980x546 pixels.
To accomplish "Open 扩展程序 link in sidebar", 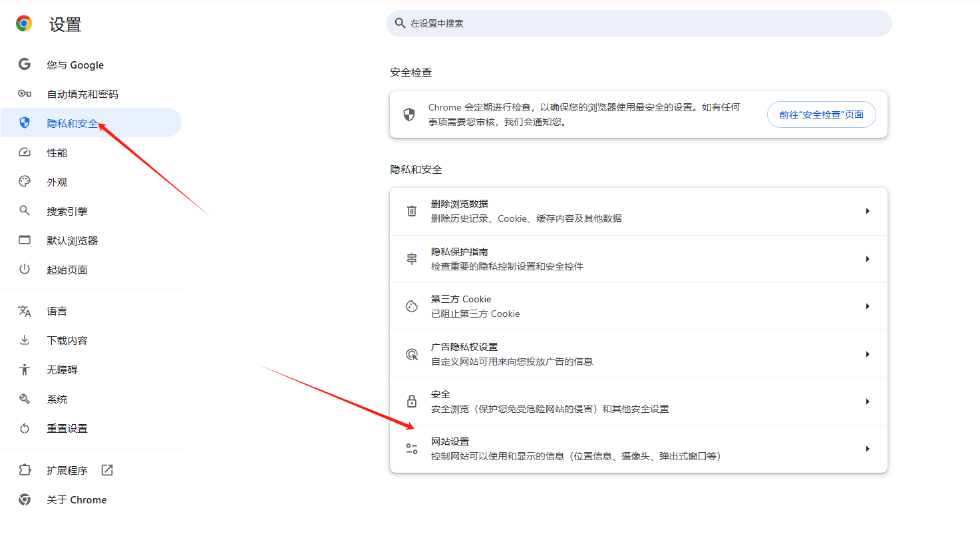I will point(90,470).
